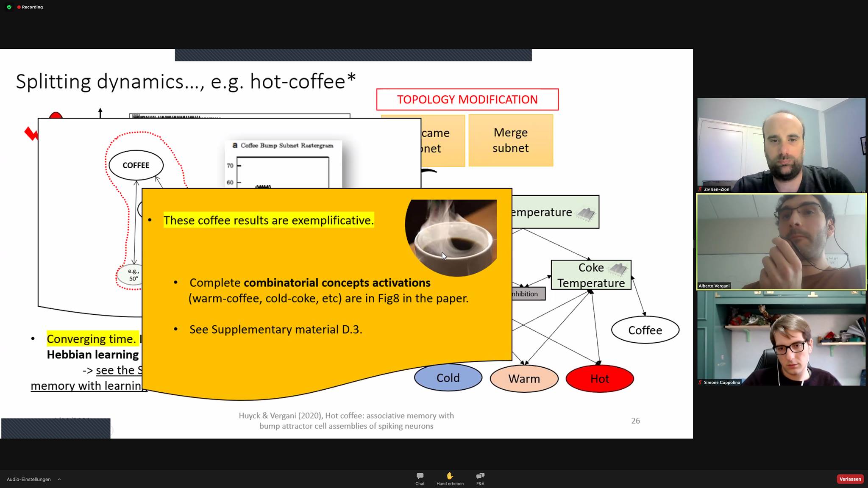This screenshot has width=868, height=488.
Task: Select Ziv Ben-Zion's video thumbnail
Action: 782,145
